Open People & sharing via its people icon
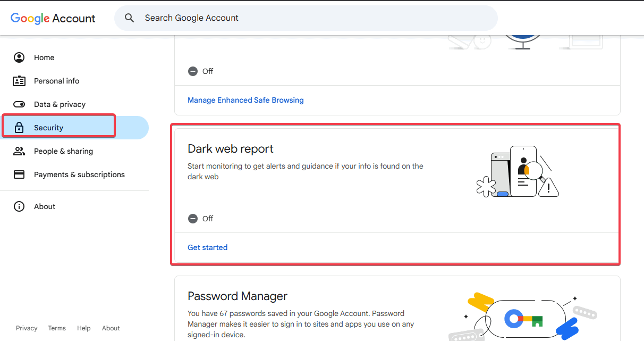644x341 pixels. click(x=19, y=151)
